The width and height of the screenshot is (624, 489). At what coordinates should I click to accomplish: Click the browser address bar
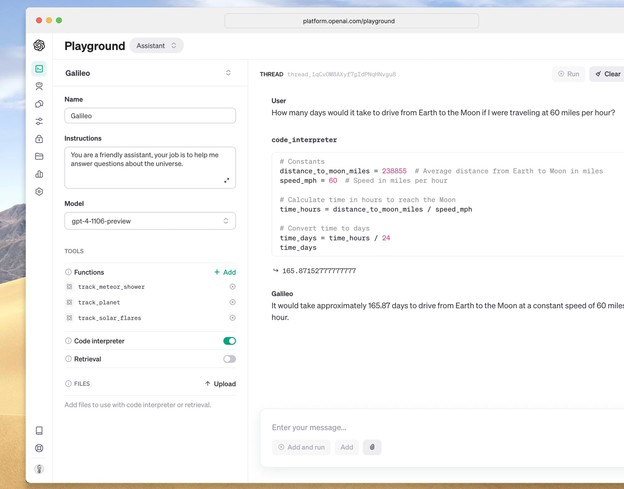351,21
